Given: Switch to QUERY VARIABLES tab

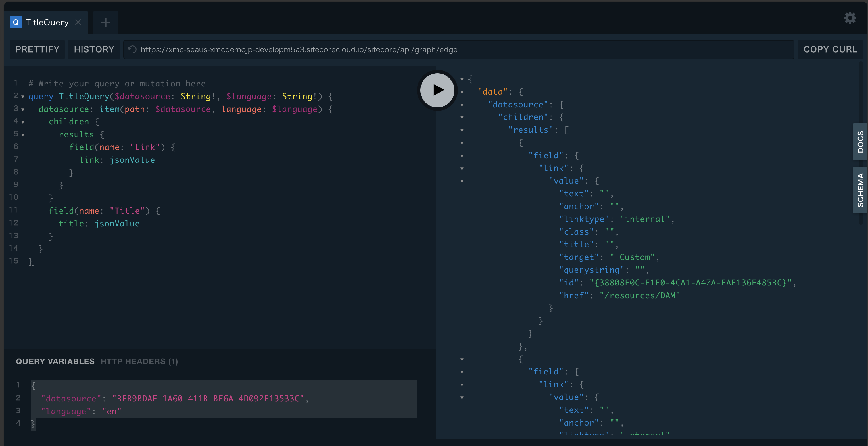Looking at the screenshot, I should pos(55,361).
